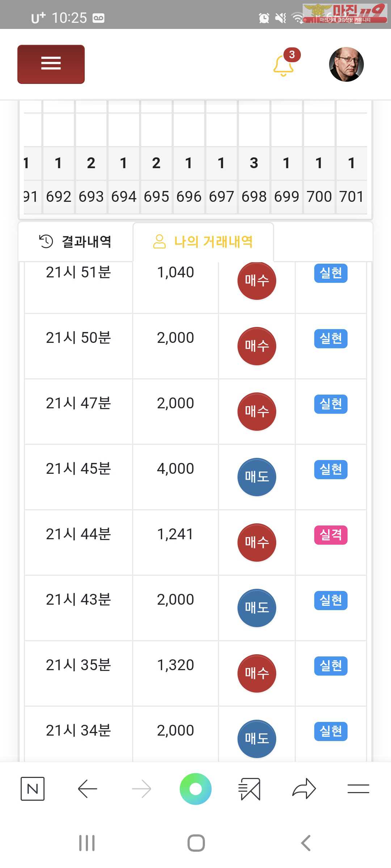Viewport: 391px width, 868px height.
Task: Open notifications bell with 3 alerts
Action: (284, 64)
